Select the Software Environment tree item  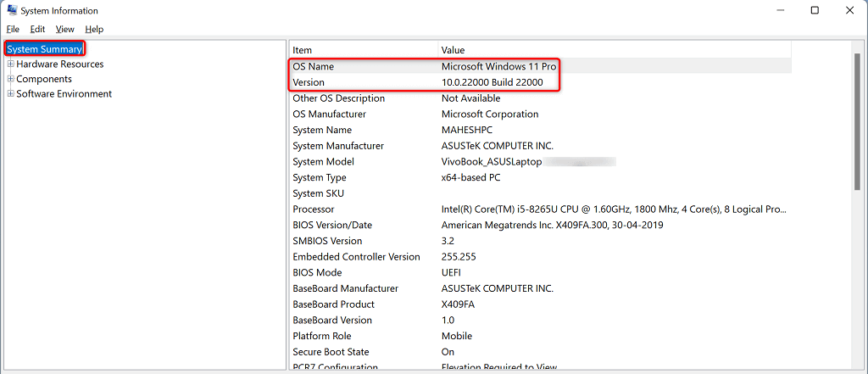64,94
